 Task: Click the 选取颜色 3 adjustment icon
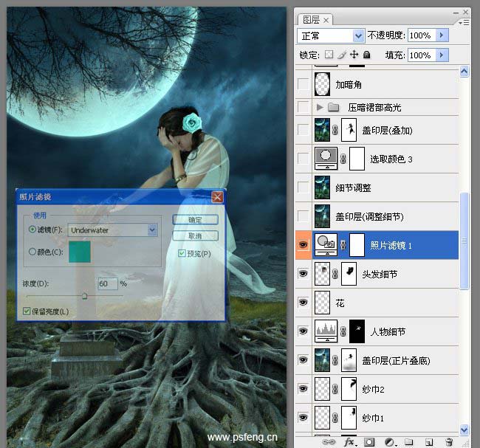point(326,159)
